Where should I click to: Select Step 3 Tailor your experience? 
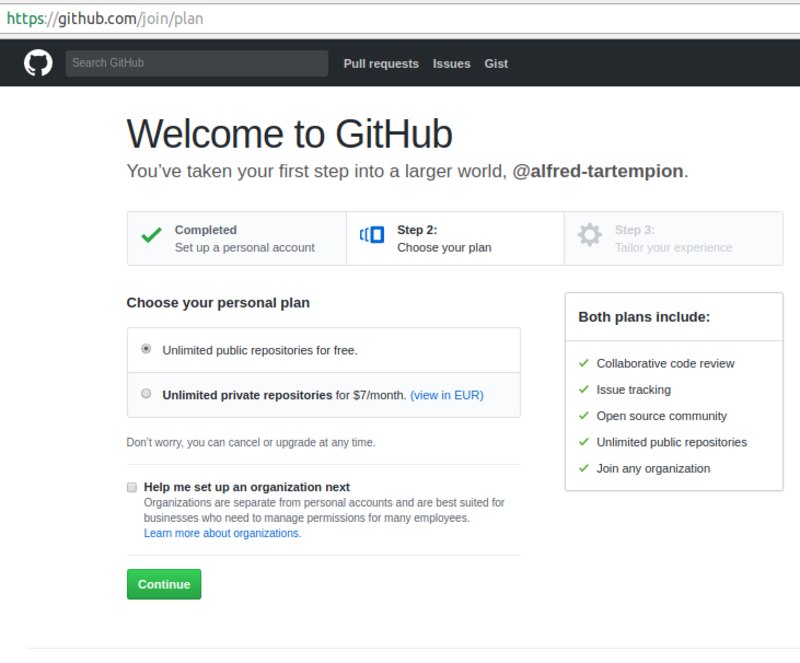(673, 238)
